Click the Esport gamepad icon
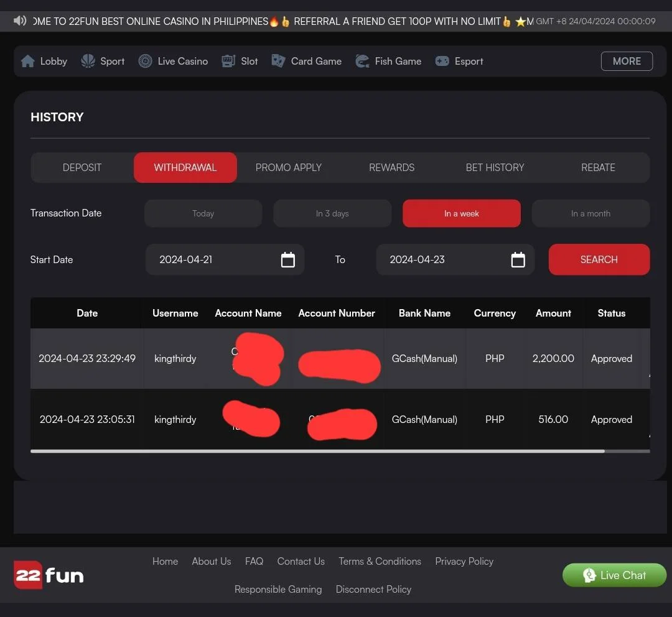Screen dimensions: 672x617 point(442,62)
